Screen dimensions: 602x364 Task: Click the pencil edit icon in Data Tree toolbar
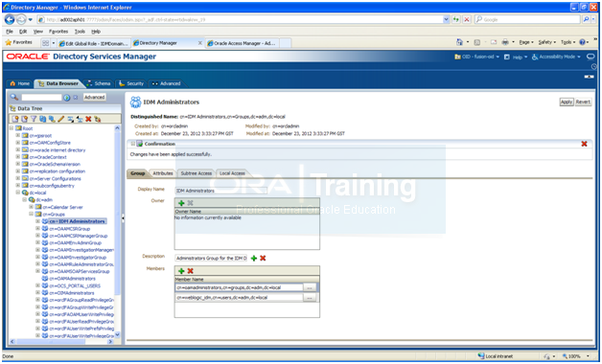pyautogui.click(x=60, y=120)
